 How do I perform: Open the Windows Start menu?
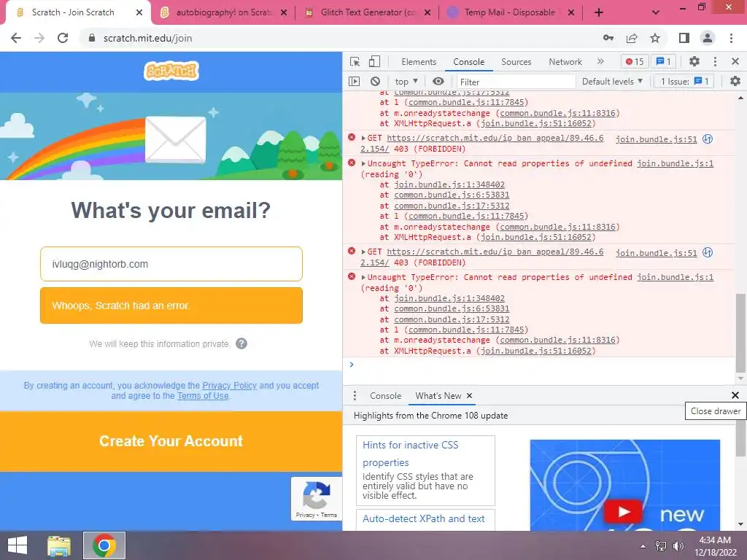tap(18, 545)
